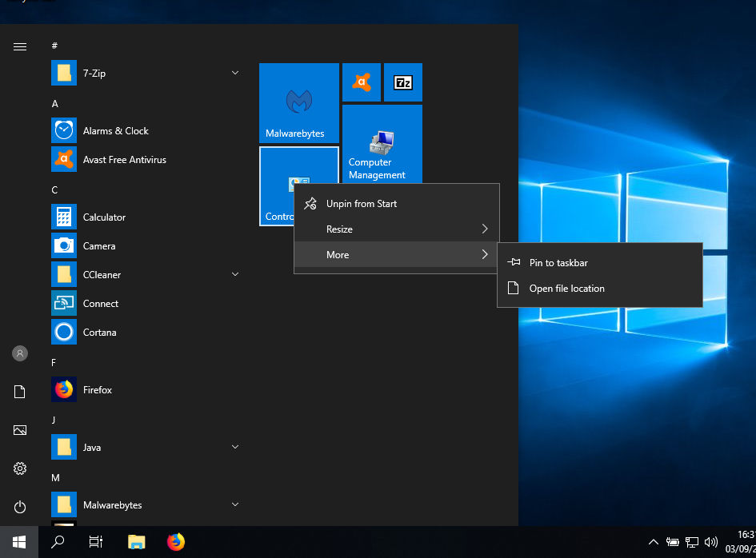Click the network tray icon
Screen dimensions: 756x558
click(x=692, y=542)
